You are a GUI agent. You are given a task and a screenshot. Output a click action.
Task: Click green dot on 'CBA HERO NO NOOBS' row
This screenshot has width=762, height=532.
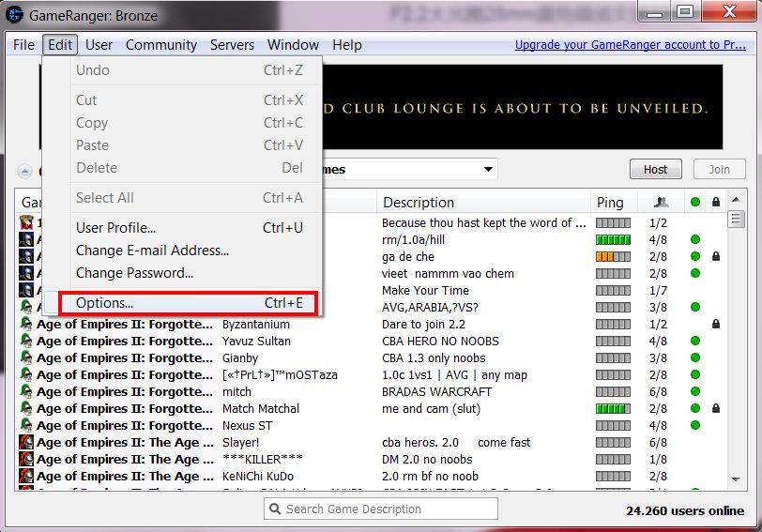point(695,341)
